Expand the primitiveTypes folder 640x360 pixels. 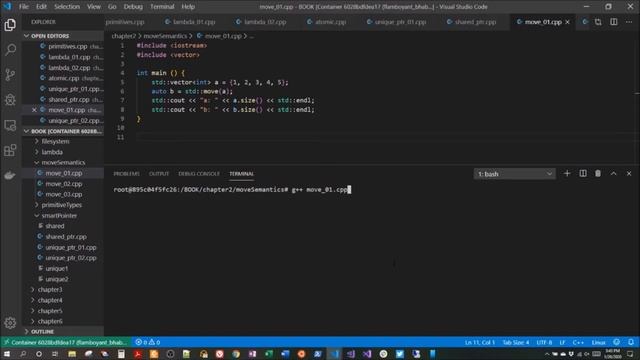(x=63, y=205)
